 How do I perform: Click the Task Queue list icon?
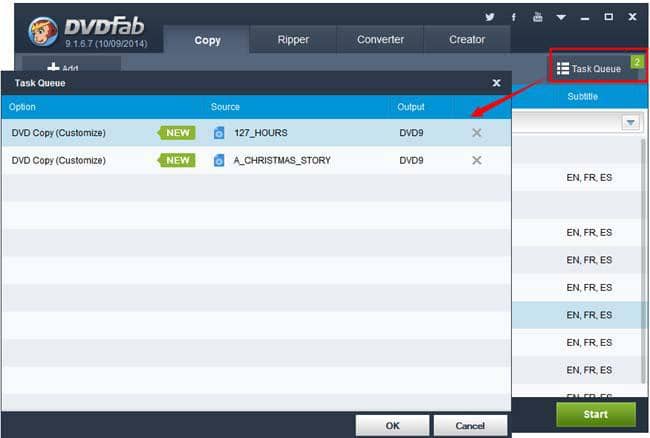563,68
